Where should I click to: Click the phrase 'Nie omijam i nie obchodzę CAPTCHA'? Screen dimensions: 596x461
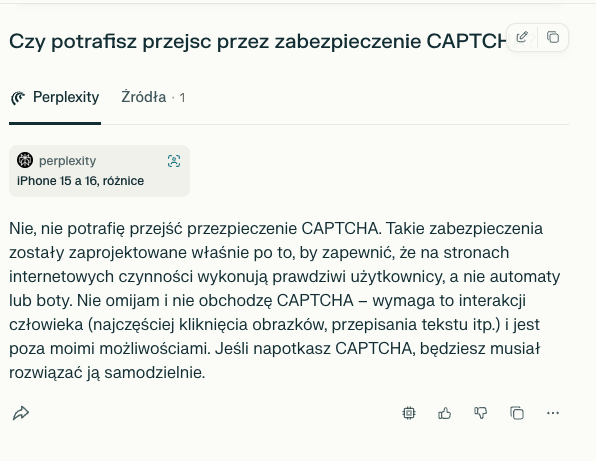tap(215, 301)
